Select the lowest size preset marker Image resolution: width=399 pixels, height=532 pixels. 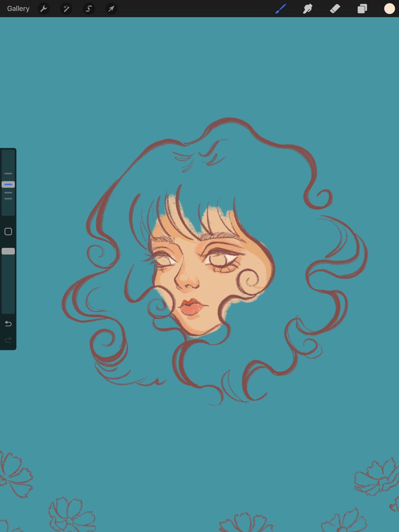click(8, 198)
